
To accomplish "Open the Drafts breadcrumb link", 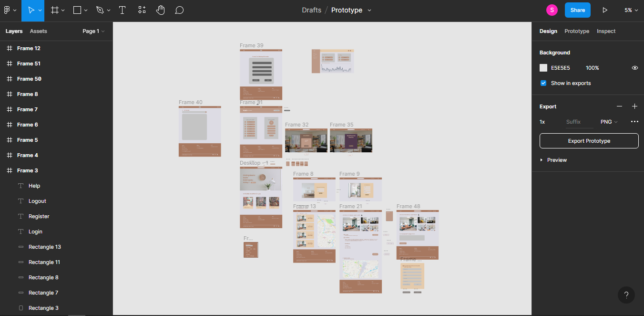I will (x=311, y=10).
